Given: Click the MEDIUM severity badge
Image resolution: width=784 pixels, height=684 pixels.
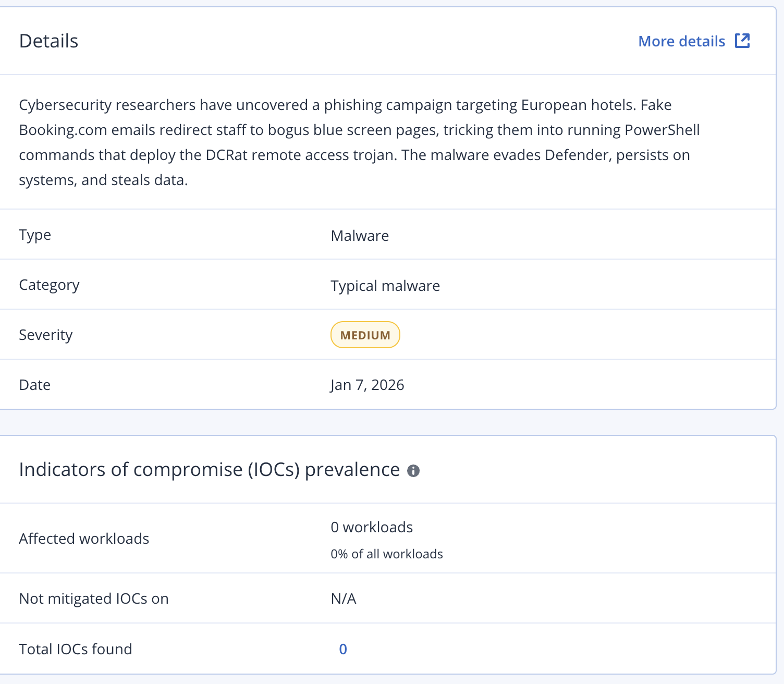Looking at the screenshot, I should click(365, 335).
